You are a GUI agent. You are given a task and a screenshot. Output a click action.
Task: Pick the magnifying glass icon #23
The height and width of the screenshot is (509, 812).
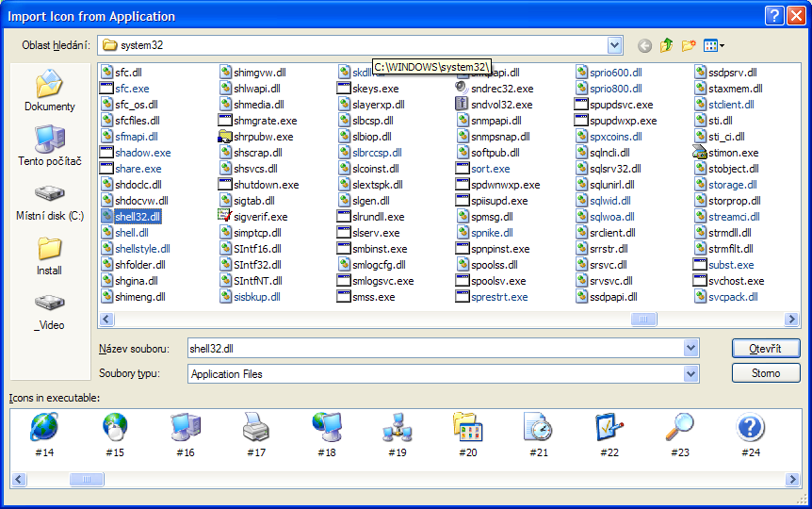pyautogui.click(x=679, y=429)
